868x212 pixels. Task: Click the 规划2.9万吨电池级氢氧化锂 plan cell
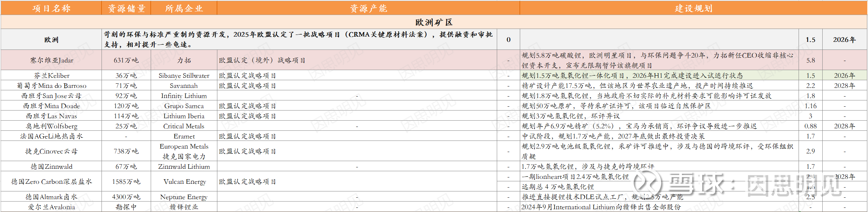(x=659, y=151)
